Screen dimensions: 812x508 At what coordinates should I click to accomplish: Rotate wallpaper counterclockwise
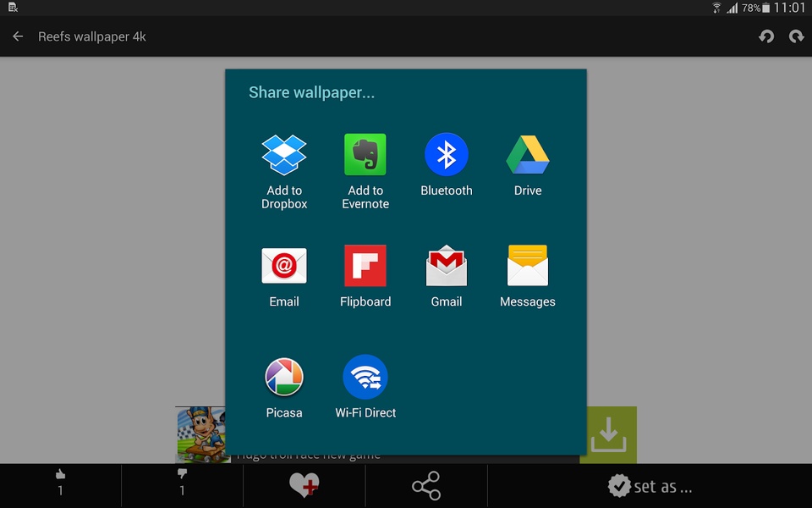click(766, 36)
